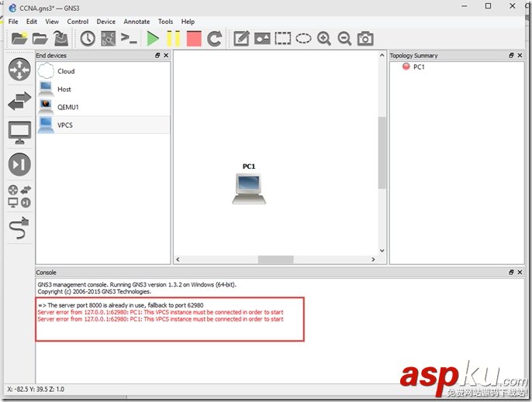532x402 pixels.
Task: Float the Console panel
Action: [x=511, y=272]
